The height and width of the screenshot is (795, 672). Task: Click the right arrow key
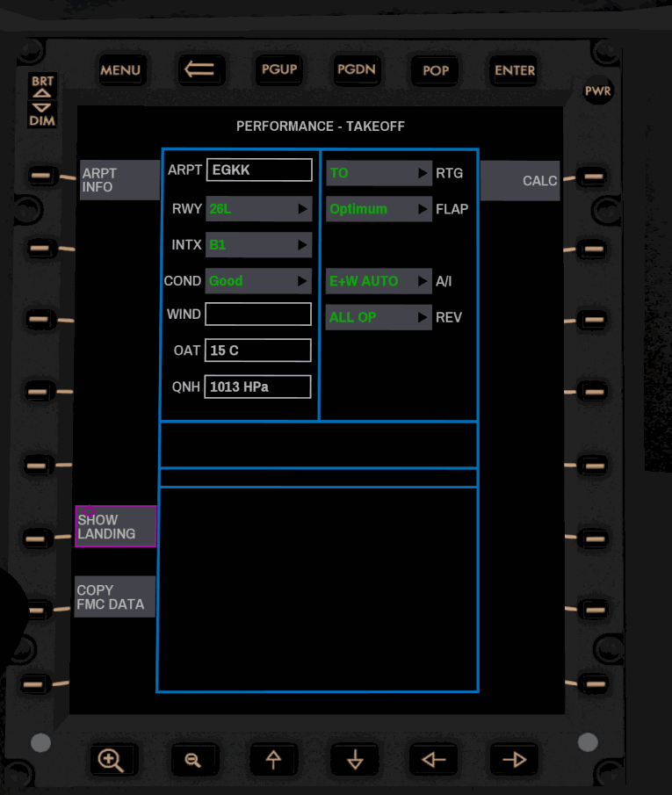point(514,760)
